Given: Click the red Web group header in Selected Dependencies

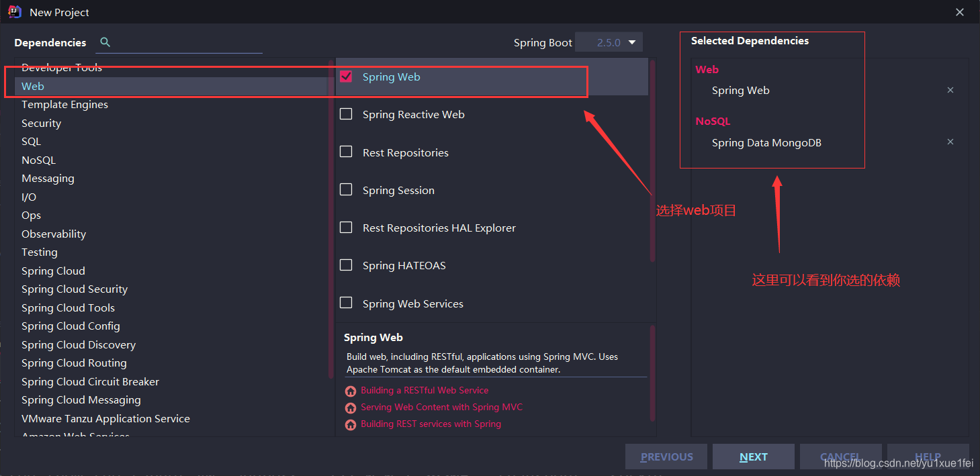Looking at the screenshot, I should point(707,69).
